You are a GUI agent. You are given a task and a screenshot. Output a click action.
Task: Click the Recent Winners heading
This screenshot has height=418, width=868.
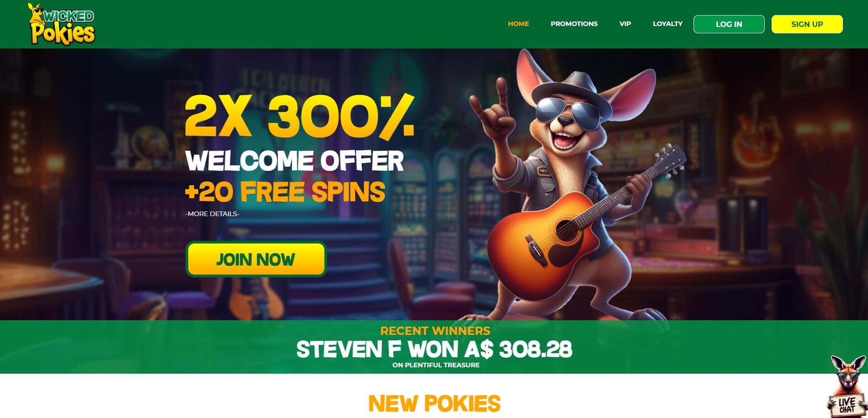coord(435,331)
